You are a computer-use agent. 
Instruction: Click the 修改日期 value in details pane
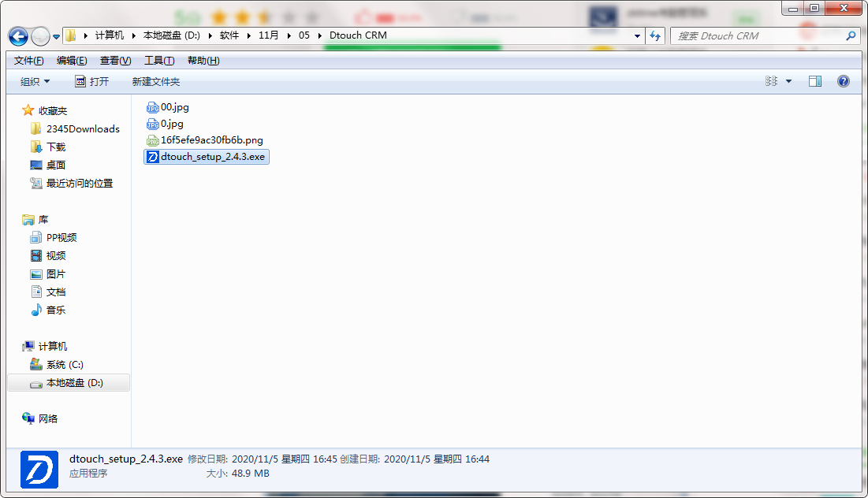tap(285, 459)
